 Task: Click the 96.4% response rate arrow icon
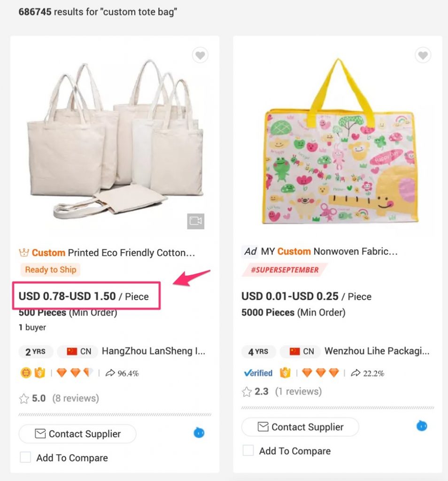pos(110,373)
